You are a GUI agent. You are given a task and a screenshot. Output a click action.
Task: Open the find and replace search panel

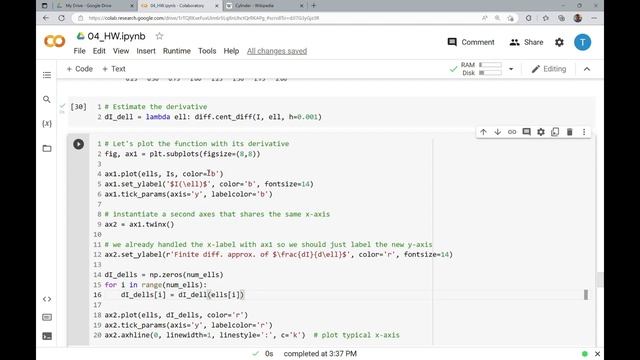coord(47,99)
